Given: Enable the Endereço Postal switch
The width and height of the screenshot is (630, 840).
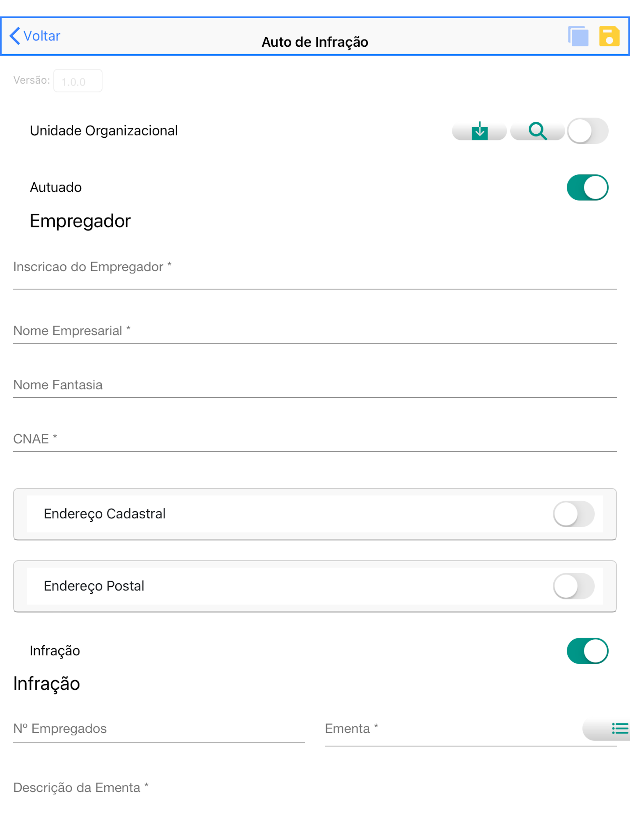Looking at the screenshot, I should click(x=574, y=586).
